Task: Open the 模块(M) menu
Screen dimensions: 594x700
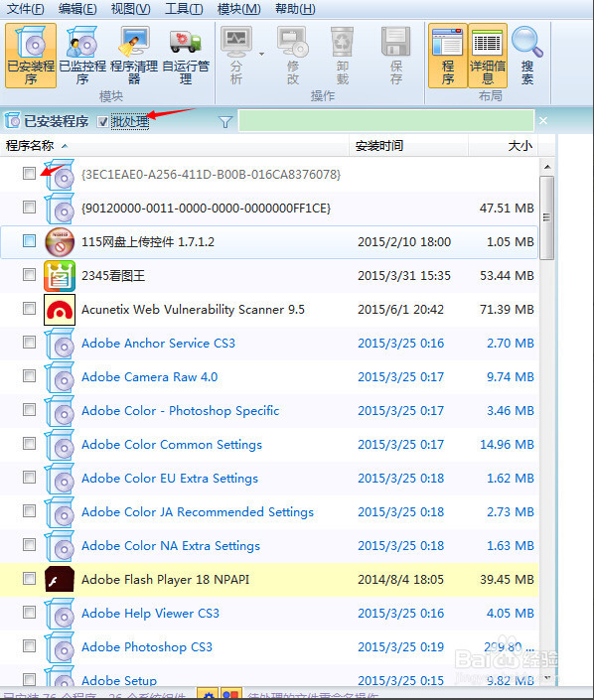Action: coord(239,9)
